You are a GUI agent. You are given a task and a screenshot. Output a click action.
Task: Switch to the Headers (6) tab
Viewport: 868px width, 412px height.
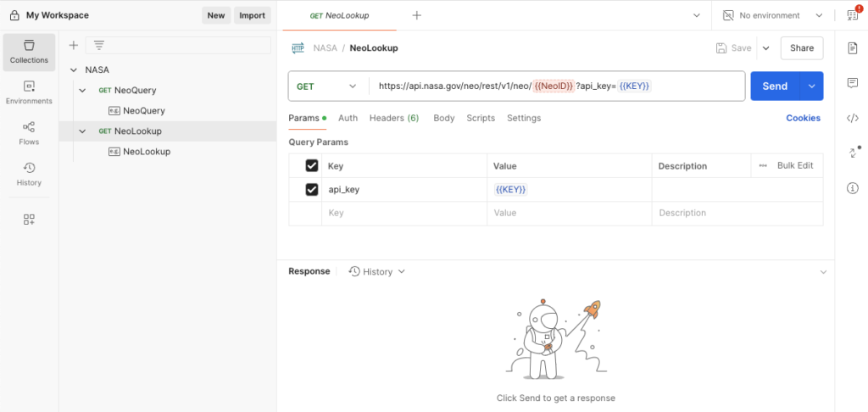tap(394, 118)
